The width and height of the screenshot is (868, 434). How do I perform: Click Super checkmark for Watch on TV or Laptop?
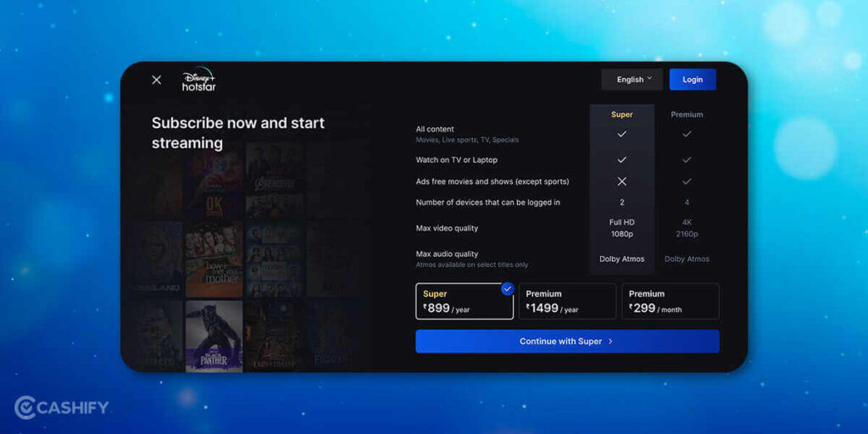[x=621, y=159]
